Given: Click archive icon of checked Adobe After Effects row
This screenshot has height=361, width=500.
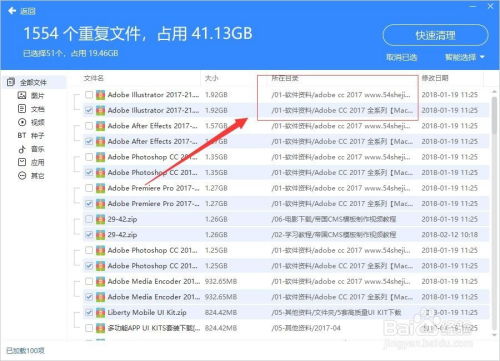Looking at the screenshot, I should (x=100, y=142).
